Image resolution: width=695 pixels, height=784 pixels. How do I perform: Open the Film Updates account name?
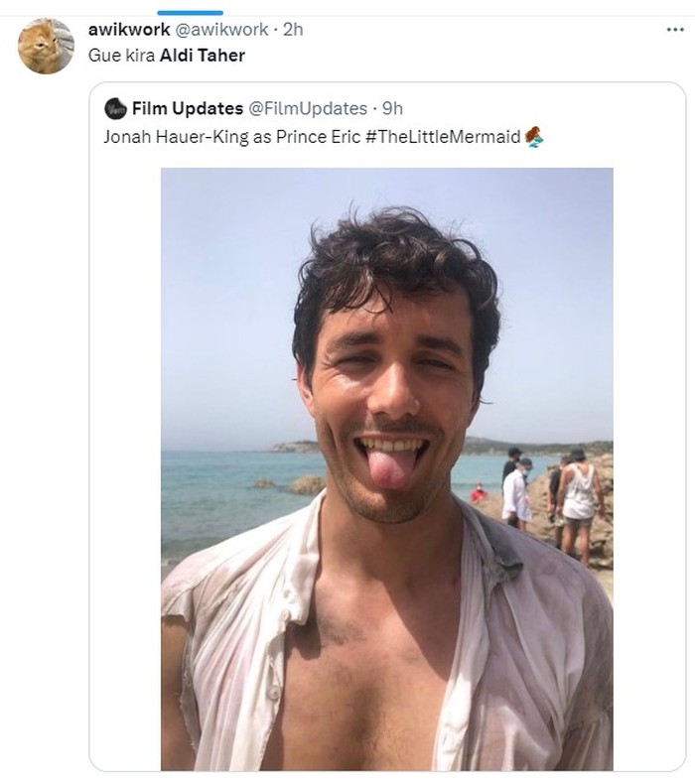tap(187, 108)
